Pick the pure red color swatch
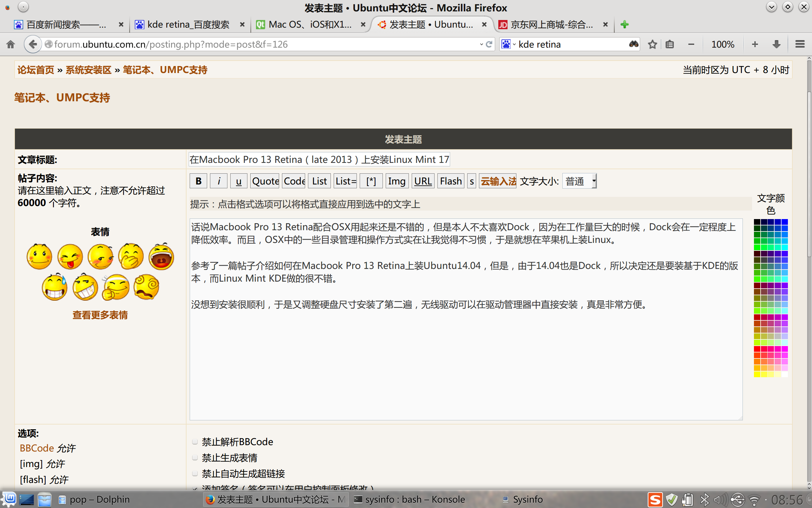Image resolution: width=812 pixels, height=508 pixels. [x=757, y=349]
